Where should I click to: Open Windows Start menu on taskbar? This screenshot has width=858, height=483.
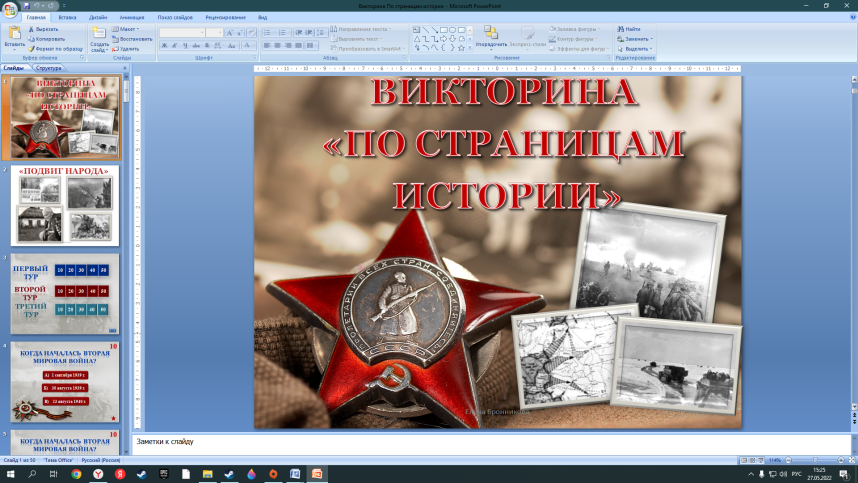(10, 474)
